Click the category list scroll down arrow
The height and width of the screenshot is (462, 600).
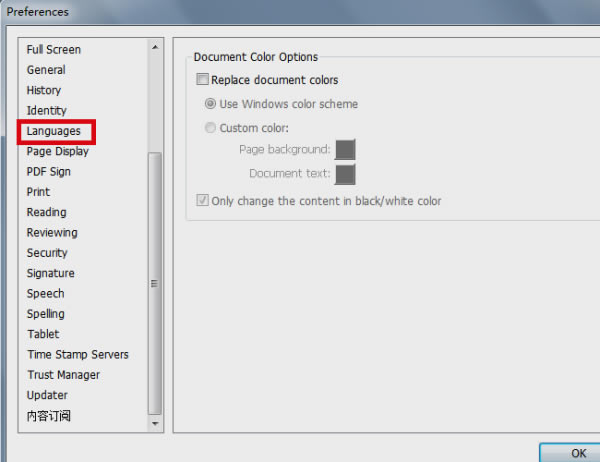[x=155, y=423]
